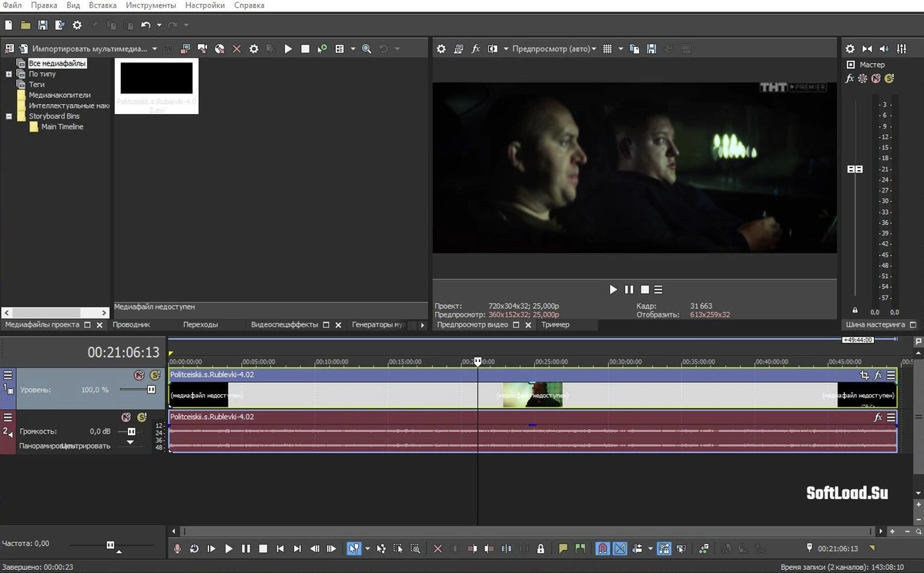
Task: Open the Файл menu
Action: (x=12, y=5)
